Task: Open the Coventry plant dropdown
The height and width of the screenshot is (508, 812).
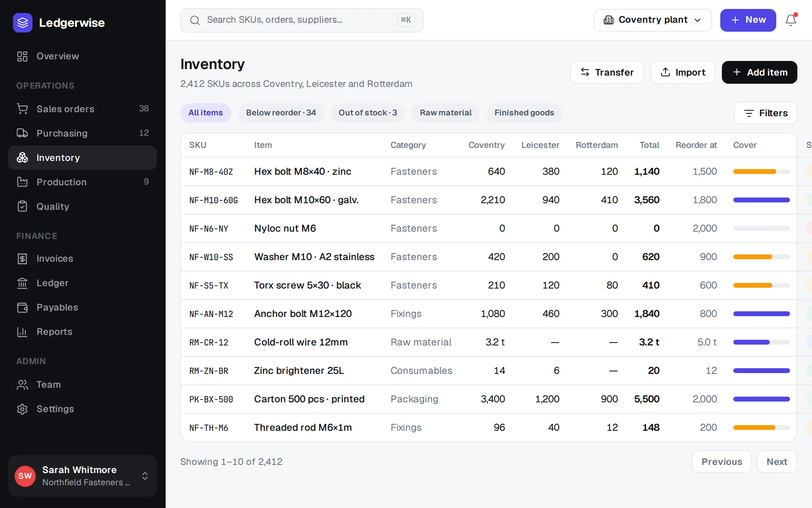Action: tap(652, 20)
